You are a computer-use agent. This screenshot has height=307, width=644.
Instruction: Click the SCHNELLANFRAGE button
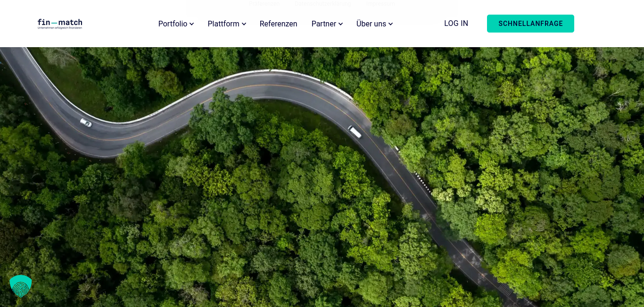click(530, 24)
